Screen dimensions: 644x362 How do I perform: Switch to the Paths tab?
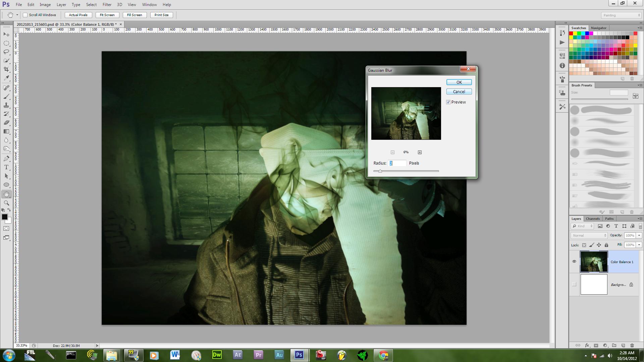coord(609,219)
